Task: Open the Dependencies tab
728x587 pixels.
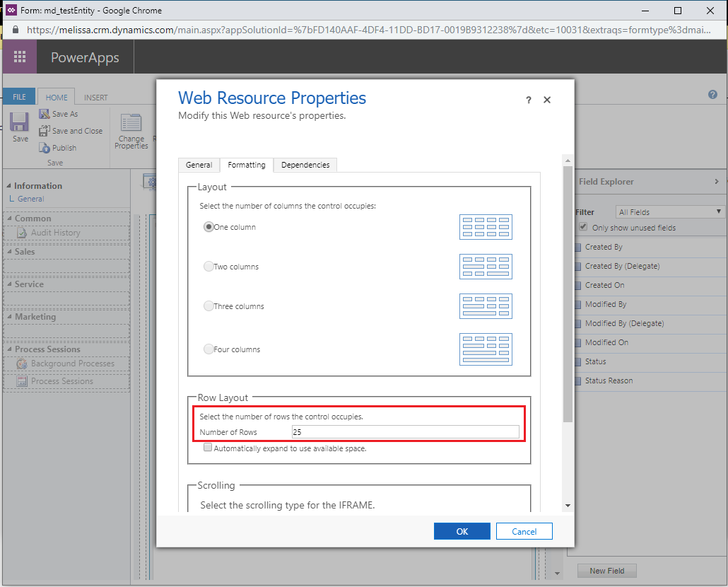Action: (305, 165)
